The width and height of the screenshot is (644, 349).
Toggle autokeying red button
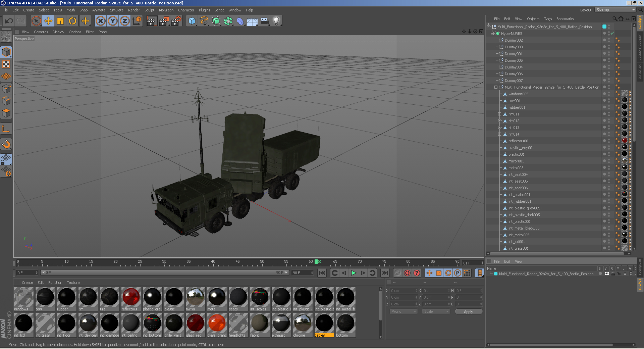pos(407,273)
